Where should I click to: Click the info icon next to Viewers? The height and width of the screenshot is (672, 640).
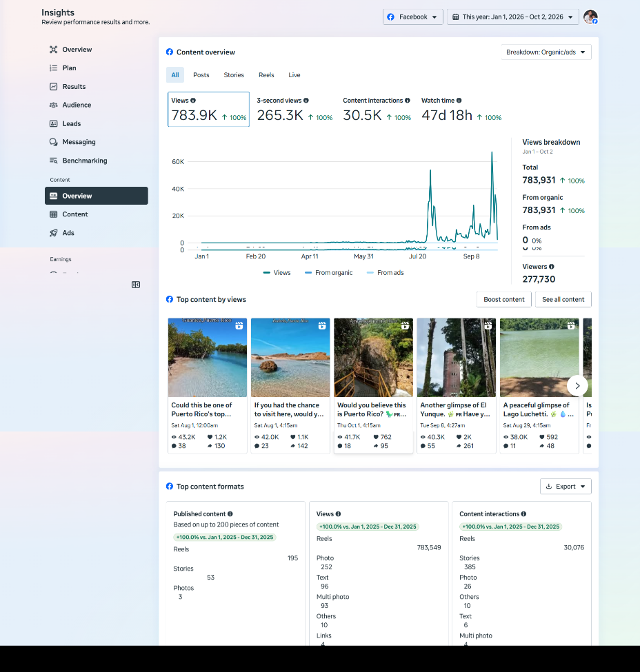click(552, 267)
